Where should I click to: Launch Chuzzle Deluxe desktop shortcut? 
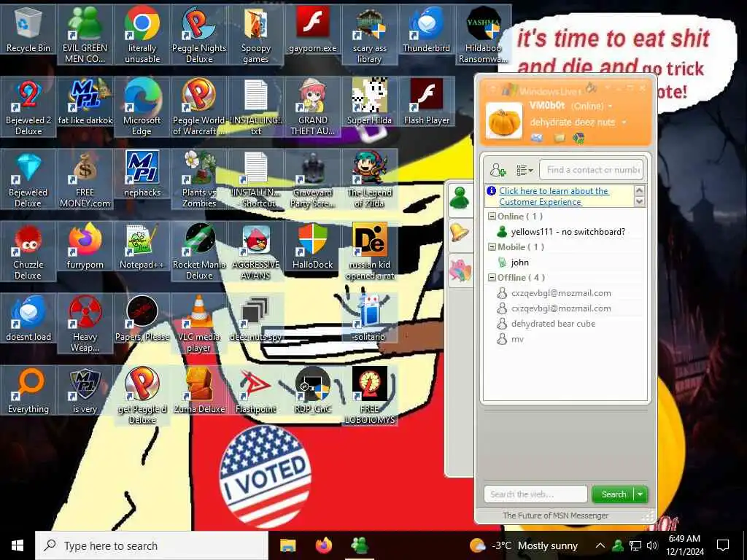pos(28,252)
